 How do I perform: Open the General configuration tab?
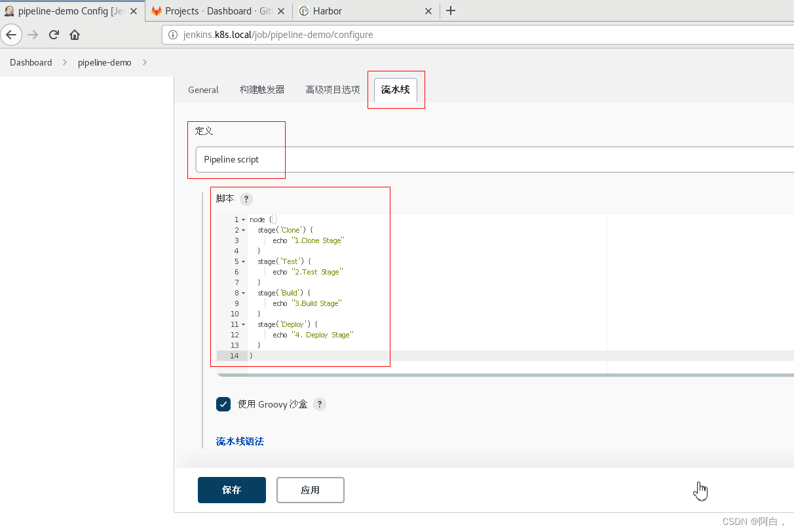pos(203,90)
